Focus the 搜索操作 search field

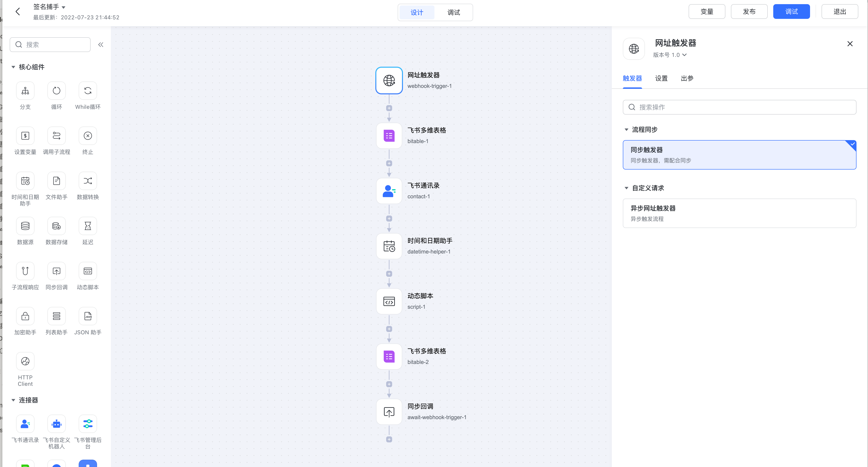tap(740, 107)
